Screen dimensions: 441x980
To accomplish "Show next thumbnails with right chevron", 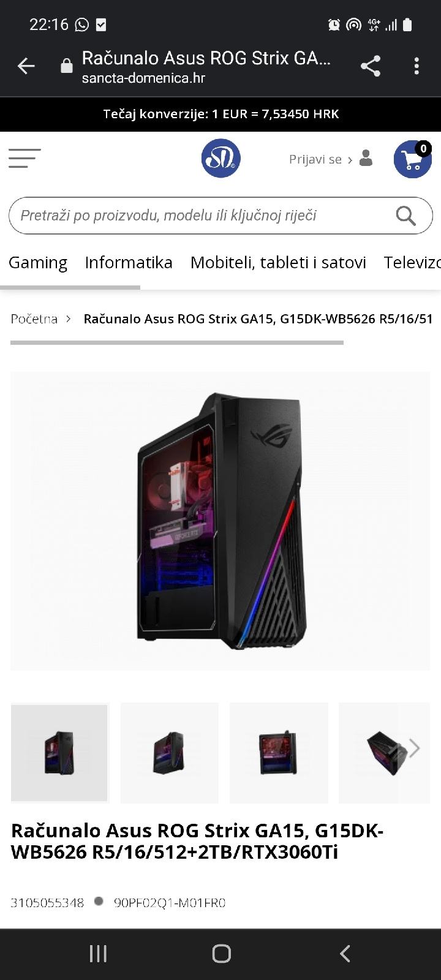I will point(414,748).
